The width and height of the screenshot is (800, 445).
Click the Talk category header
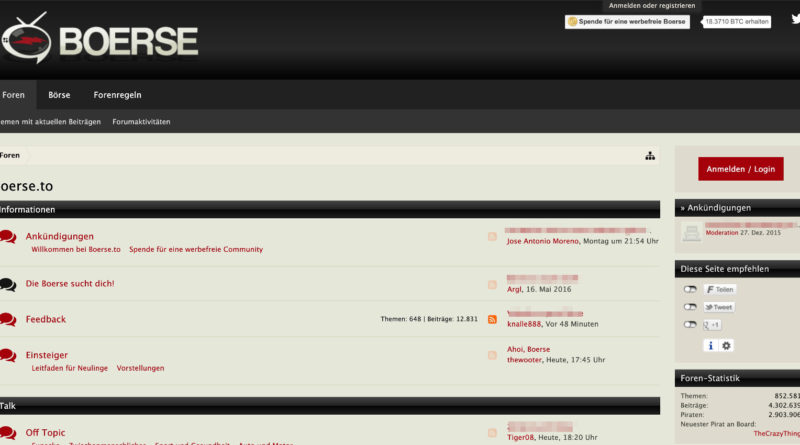pos(330,406)
